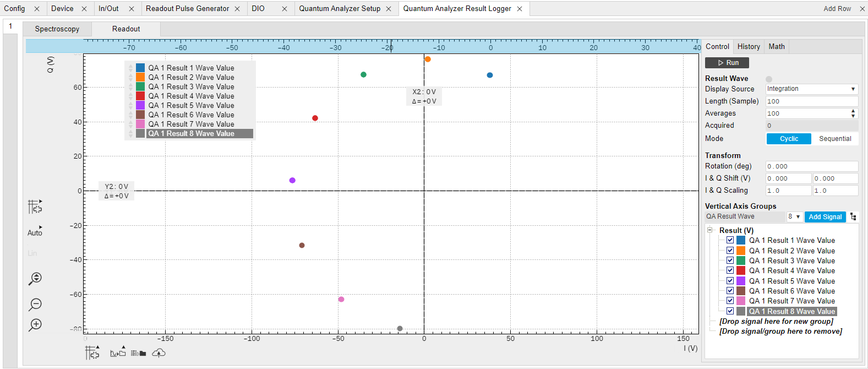Open the horizontal cursor settings icon below plot
868x369 pixels.
click(92, 353)
